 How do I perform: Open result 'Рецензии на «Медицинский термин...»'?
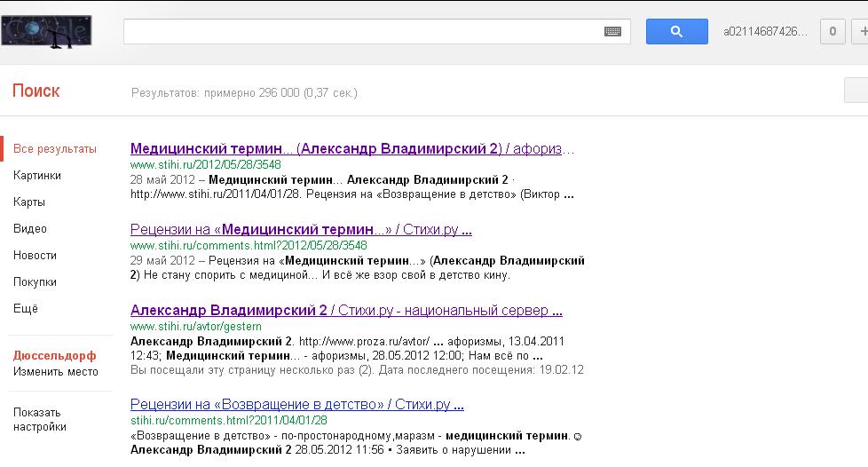click(x=300, y=230)
